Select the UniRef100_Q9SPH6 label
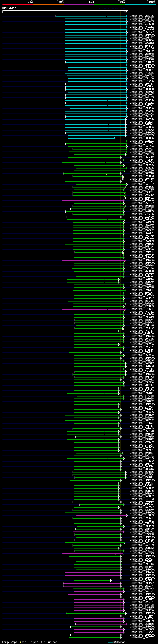Image resolution: width=158 pixels, height=644 pixels. point(142,108)
